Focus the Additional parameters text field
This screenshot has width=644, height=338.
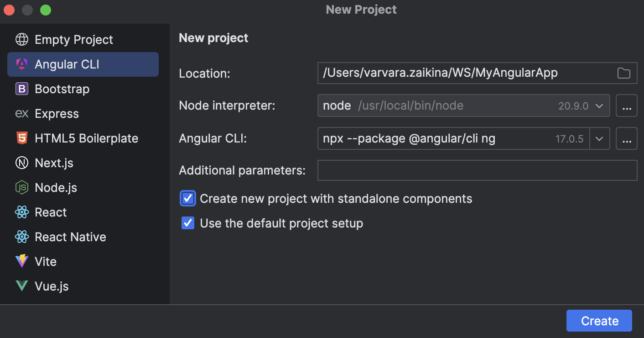click(x=477, y=171)
